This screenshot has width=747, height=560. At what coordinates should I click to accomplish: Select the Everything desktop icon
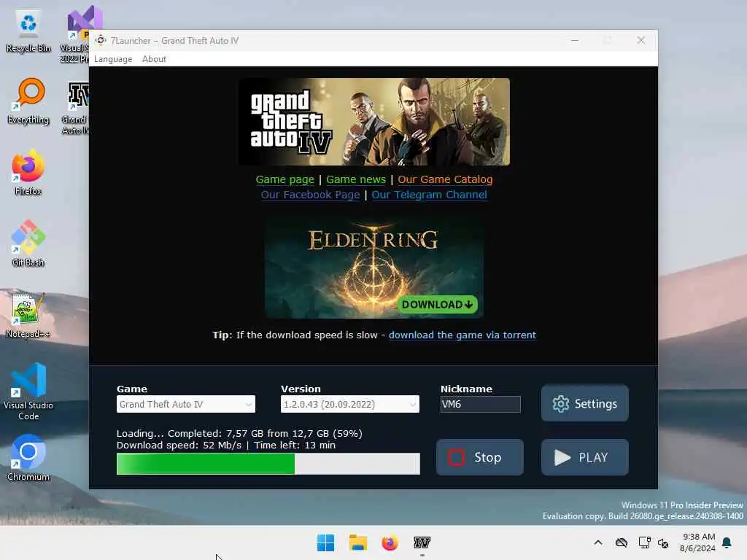click(x=28, y=102)
